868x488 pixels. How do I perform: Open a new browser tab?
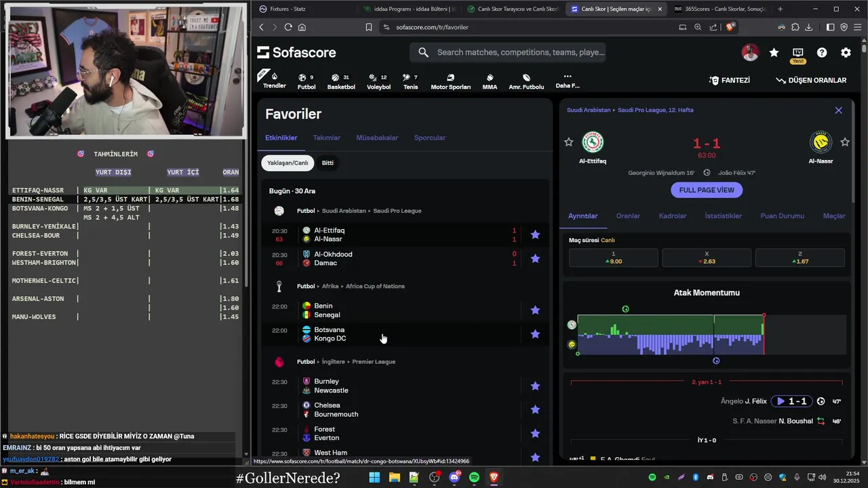click(780, 9)
